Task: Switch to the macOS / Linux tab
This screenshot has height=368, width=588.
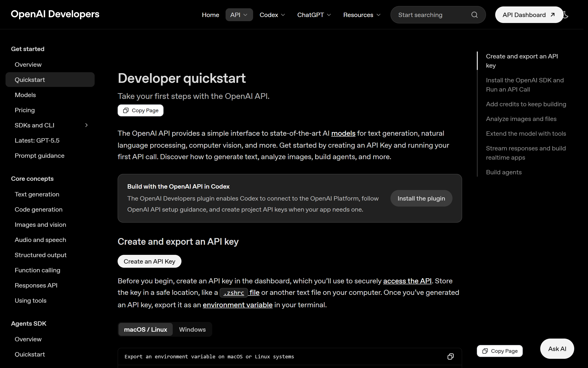Action: [x=146, y=330]
